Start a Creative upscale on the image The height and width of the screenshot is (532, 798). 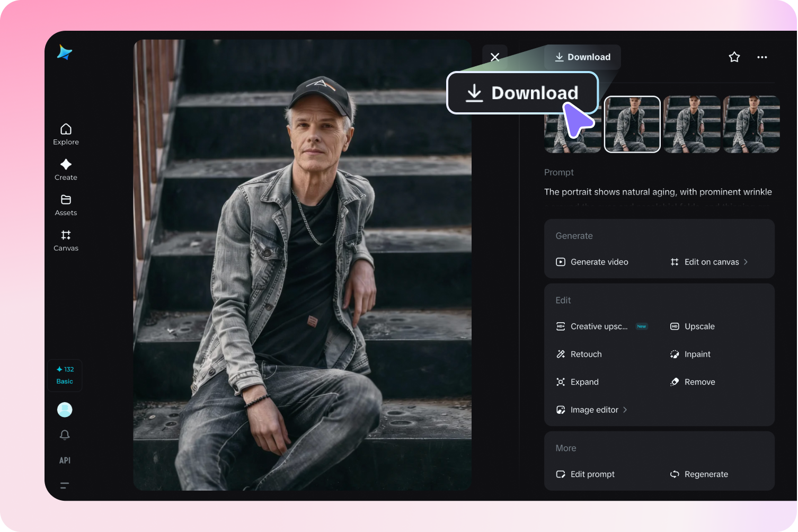tap(599, 326)
